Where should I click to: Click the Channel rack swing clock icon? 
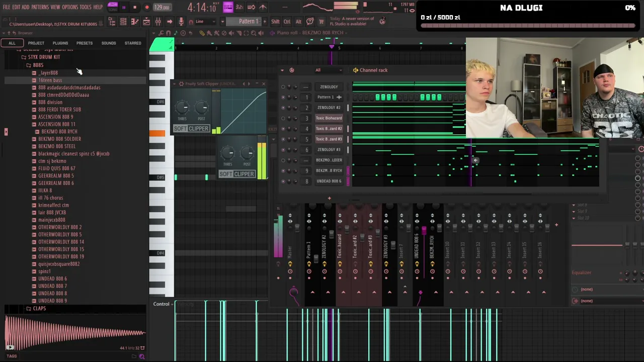(292, 70)
